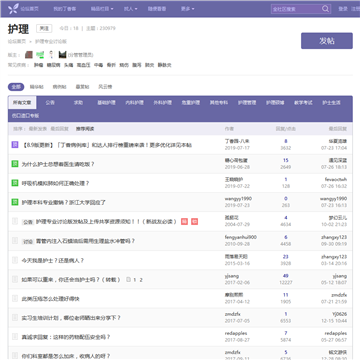Image resolution: width=360 pixels, height=360 pixels.
Task: Select the 护士生活 category tab
Action: [331, 103]
